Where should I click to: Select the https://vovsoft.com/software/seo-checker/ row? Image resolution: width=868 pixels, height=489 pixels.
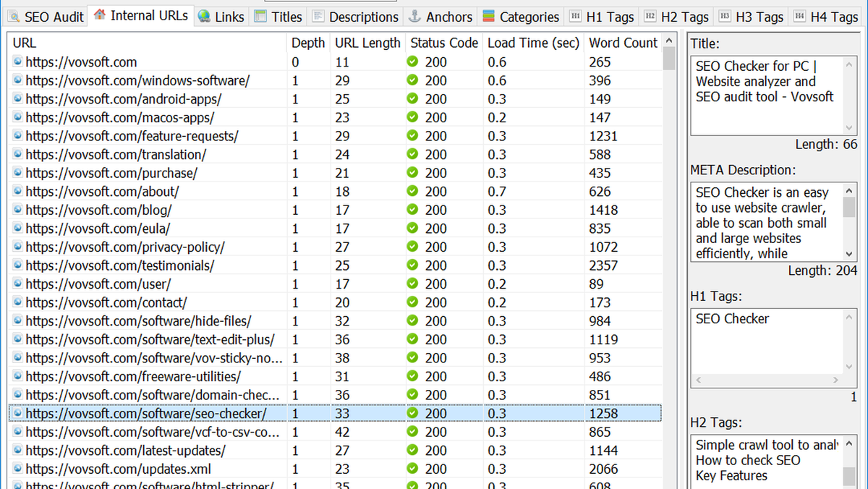pyautogui.click(x=335, y=413)
